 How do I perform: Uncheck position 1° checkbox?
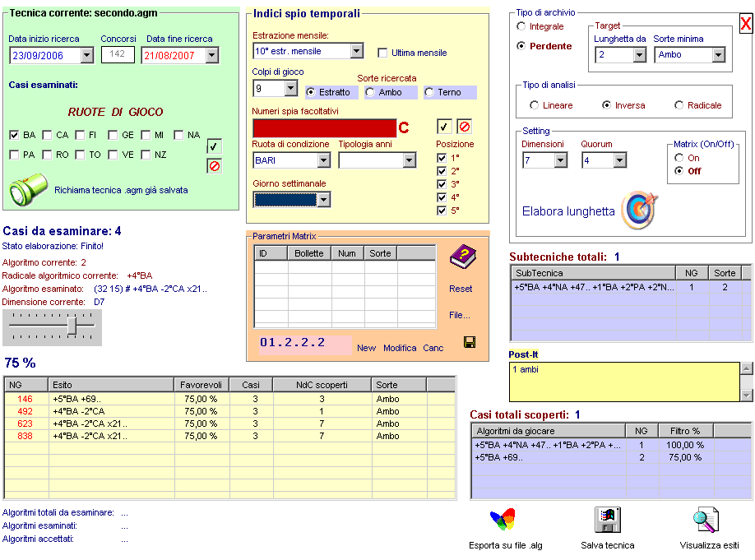coord(442,157)
